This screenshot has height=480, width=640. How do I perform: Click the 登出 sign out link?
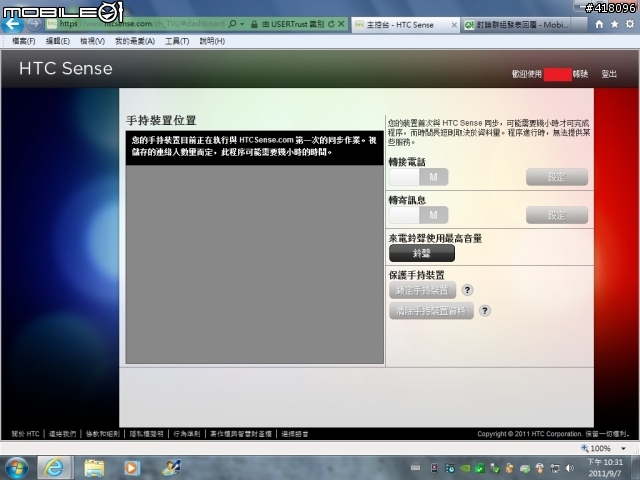coord(609,74)
